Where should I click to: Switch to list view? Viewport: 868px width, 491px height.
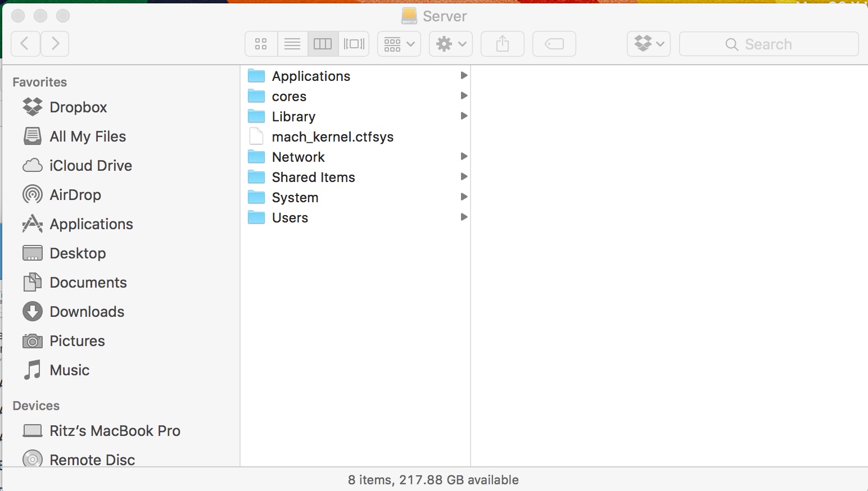click(x=292, y=44)
